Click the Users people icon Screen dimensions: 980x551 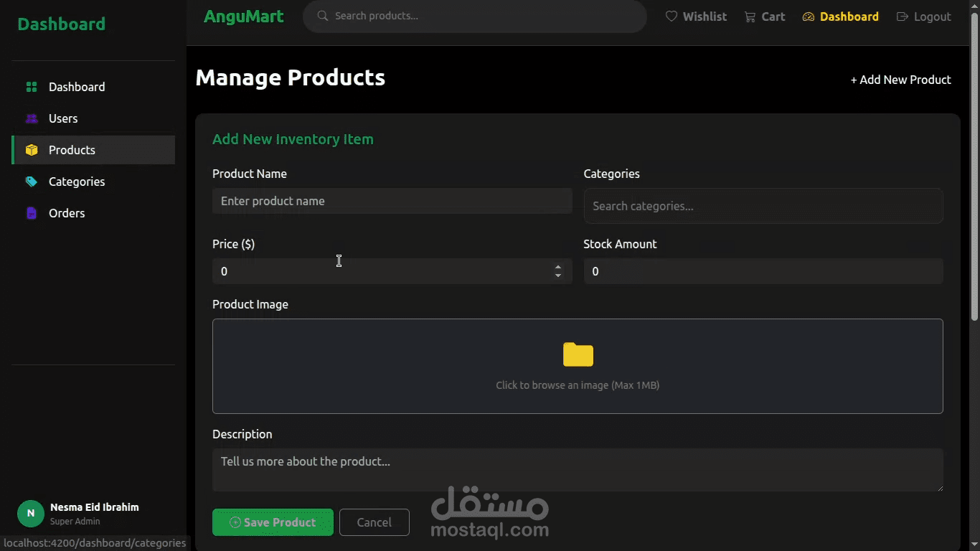(32, 118)
